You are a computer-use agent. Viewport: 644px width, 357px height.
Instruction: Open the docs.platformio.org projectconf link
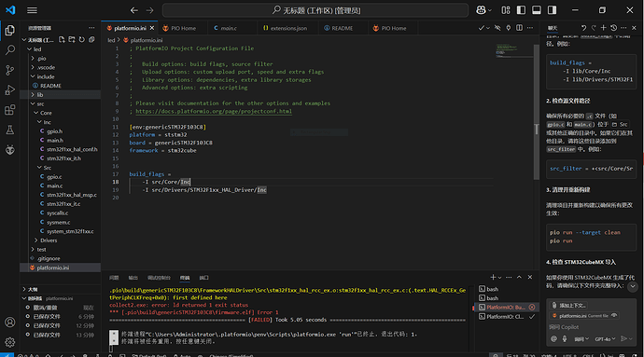(214, 111)
